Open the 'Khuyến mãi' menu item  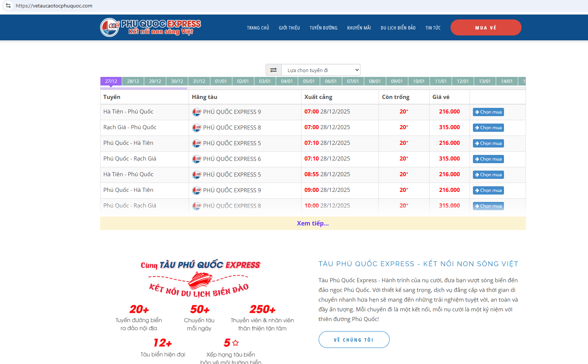click(359, 28)
